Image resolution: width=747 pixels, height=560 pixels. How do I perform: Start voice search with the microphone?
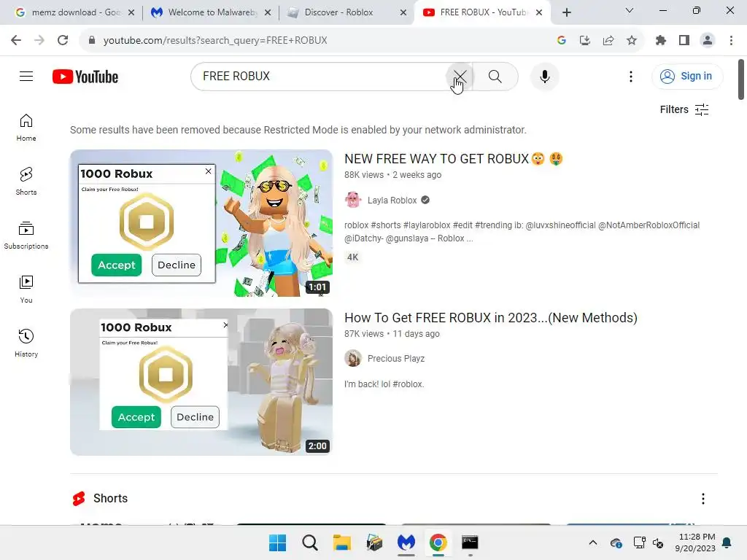pyautogui.click(x=544, y=76)
